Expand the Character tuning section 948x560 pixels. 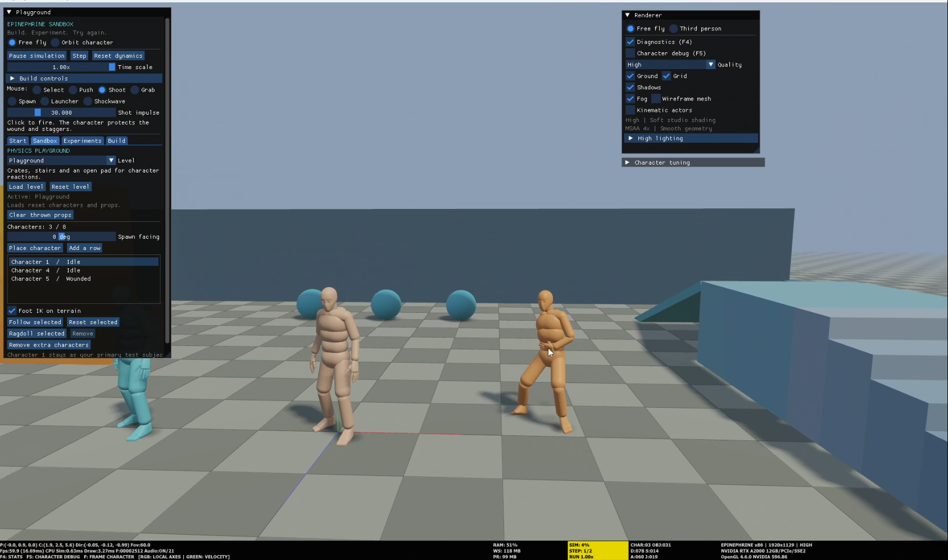[x=628, y=162]
